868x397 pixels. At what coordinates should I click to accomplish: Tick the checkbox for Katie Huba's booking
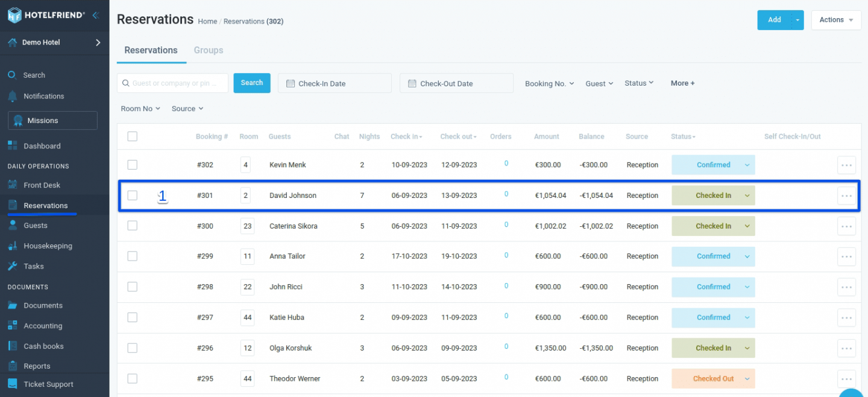click(x=132, y=317)
